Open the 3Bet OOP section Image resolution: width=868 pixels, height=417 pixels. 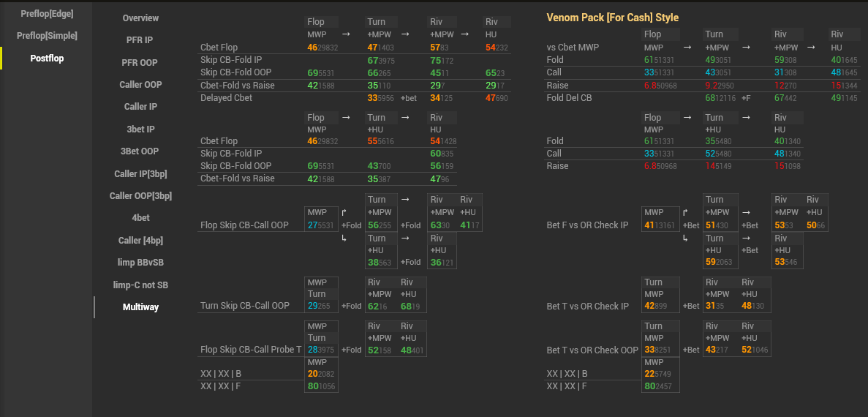[x=140, y=151]
